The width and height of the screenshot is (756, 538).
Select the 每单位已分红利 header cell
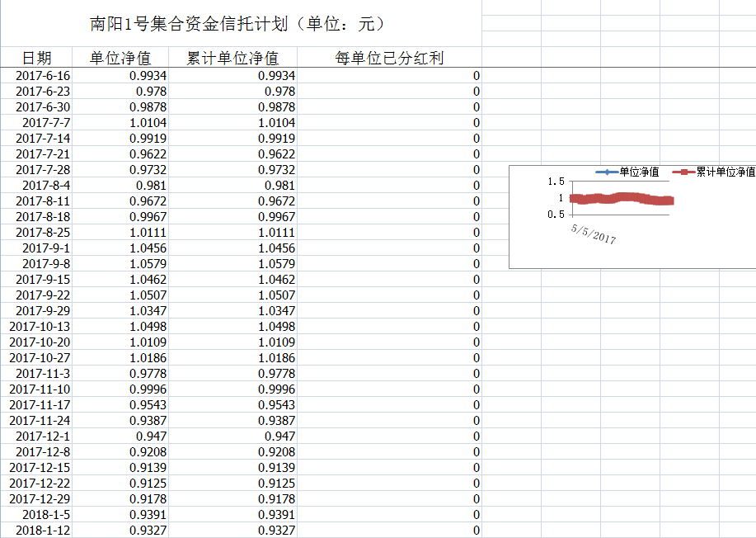[x=389, y=58]
